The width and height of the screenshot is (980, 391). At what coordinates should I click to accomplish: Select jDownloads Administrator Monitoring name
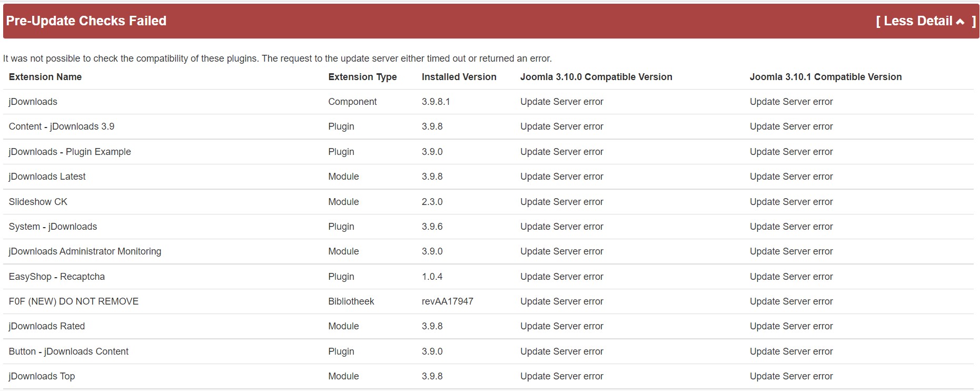tap(85, 251)
